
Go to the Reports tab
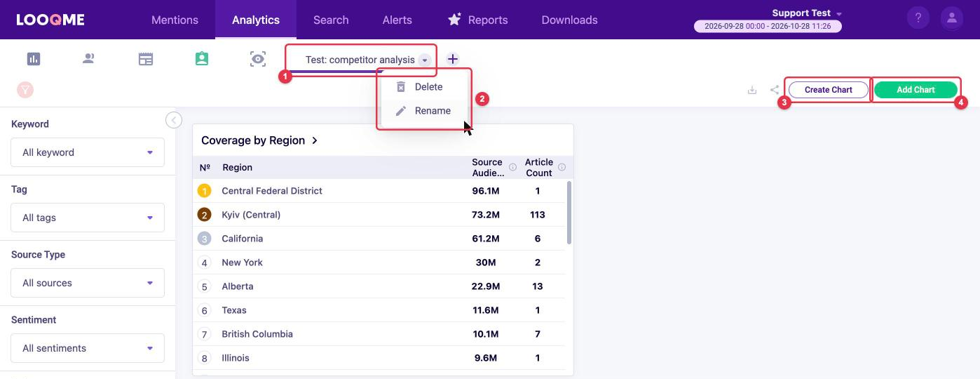click(477, 20)
